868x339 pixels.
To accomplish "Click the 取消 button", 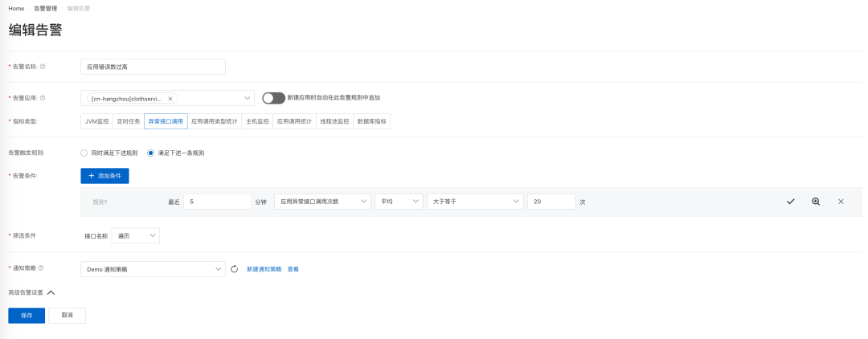I will click(x=67, y=315).
